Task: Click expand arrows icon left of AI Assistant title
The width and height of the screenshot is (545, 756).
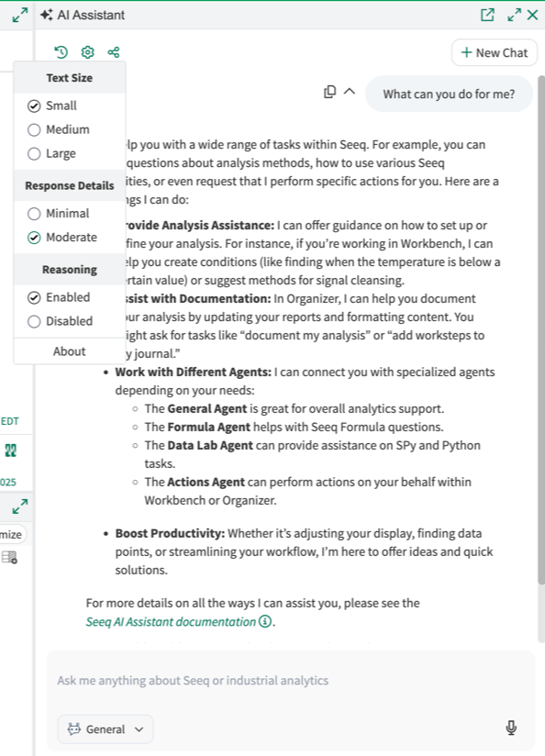Action: [20, 15]
